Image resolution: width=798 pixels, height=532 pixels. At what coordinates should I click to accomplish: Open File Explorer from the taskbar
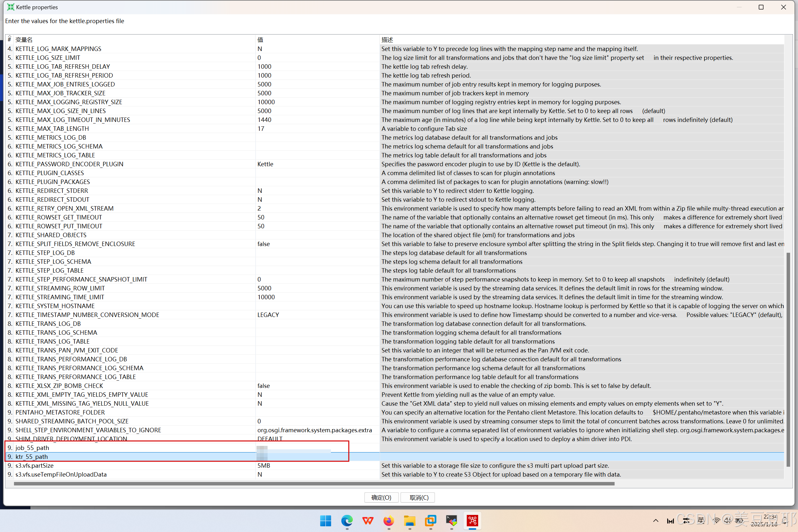[x=409, y=521]
